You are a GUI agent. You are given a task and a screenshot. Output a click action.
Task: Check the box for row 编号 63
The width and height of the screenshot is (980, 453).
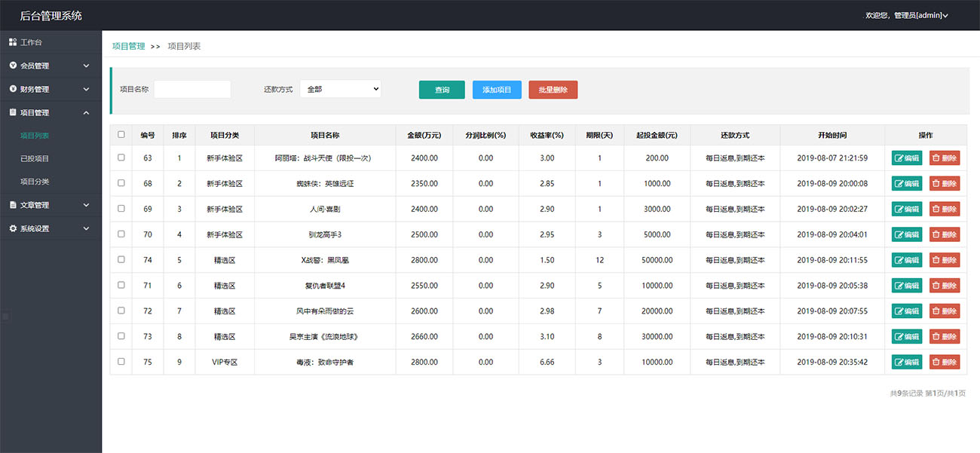pyautogui.click(x=121, y=158)
